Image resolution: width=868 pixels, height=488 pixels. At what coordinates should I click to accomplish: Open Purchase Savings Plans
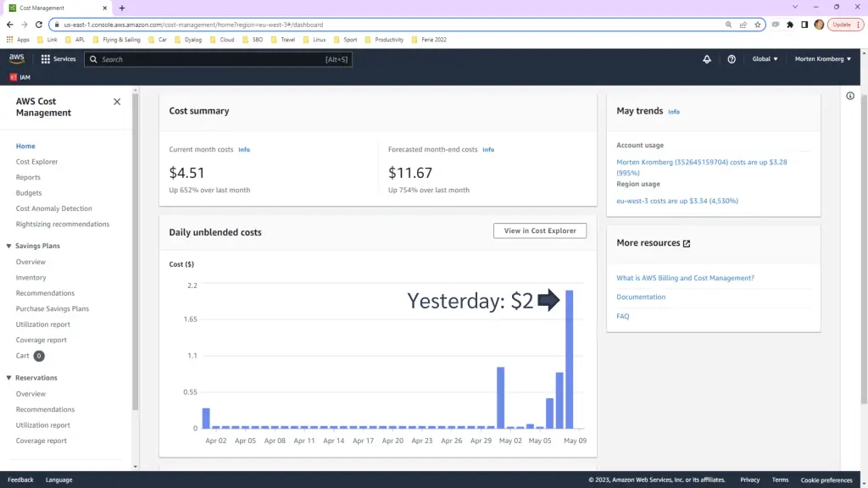52,308
